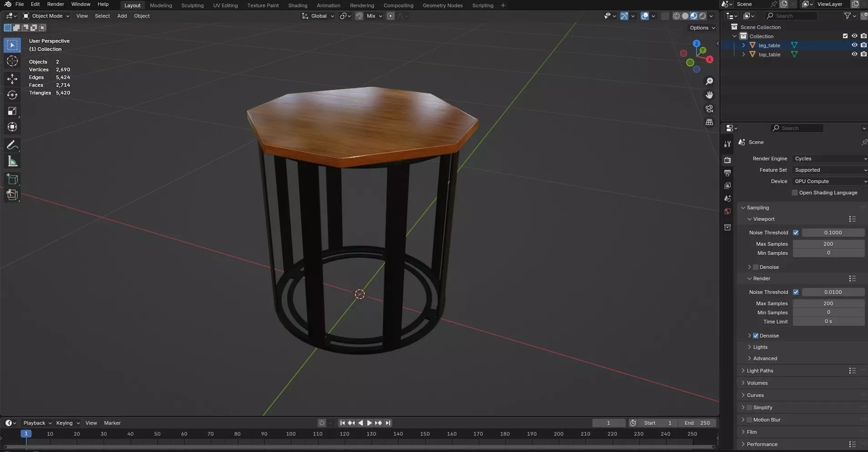Open the Render menu
Screen dimensions: 868x452
point(55,4)
